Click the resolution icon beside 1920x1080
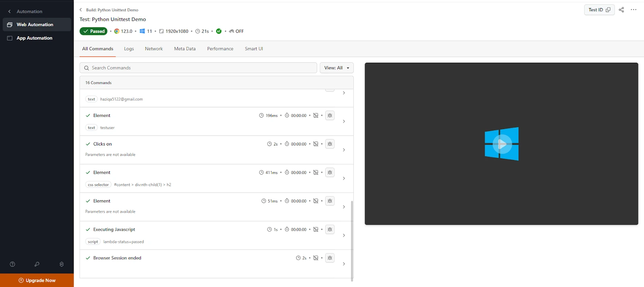 161,31
